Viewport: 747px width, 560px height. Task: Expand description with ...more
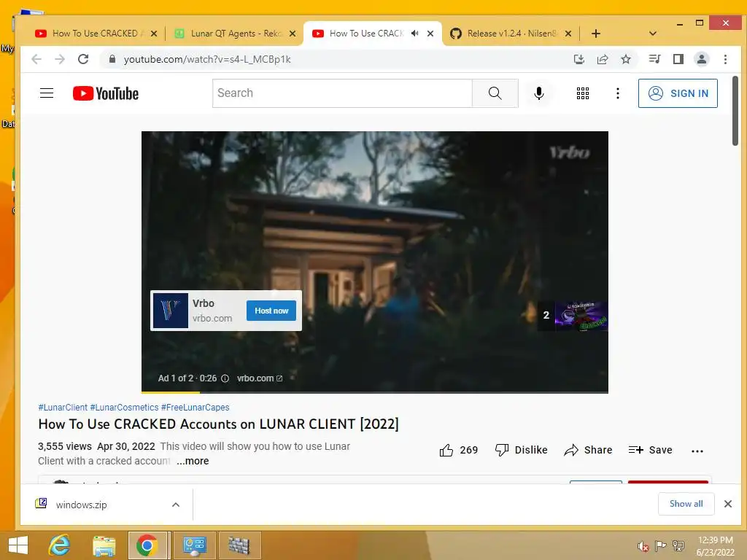[193, 461]
